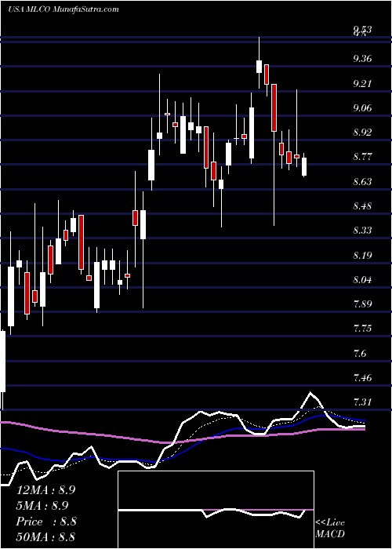Click the 8.48 price axis label
Screen dimensions: 392x549
click(x=363, y=205)
